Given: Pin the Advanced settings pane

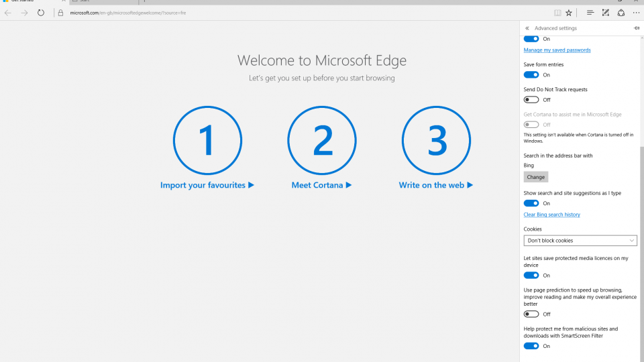Looking at the screenshot, I should (637, 28).
